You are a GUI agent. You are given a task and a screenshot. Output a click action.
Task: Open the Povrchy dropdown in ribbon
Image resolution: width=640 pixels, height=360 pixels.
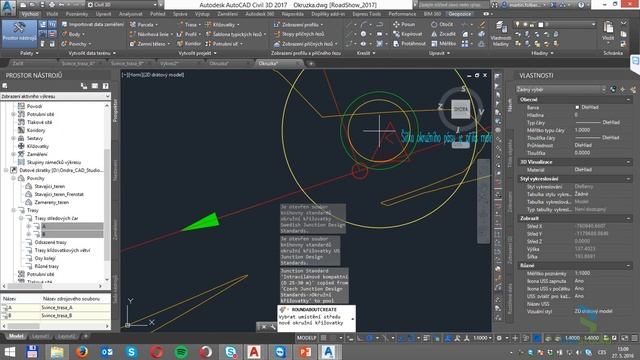tap(76, 44)
